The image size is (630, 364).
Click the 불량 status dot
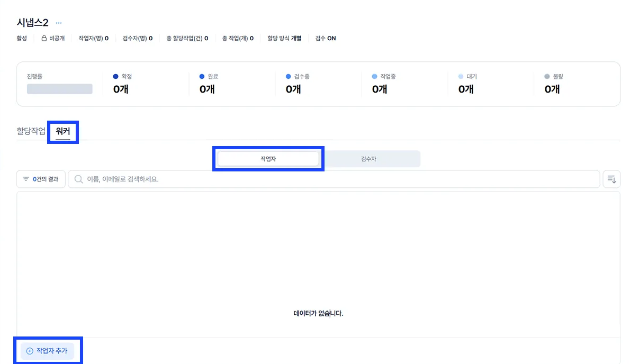point(547,76)
